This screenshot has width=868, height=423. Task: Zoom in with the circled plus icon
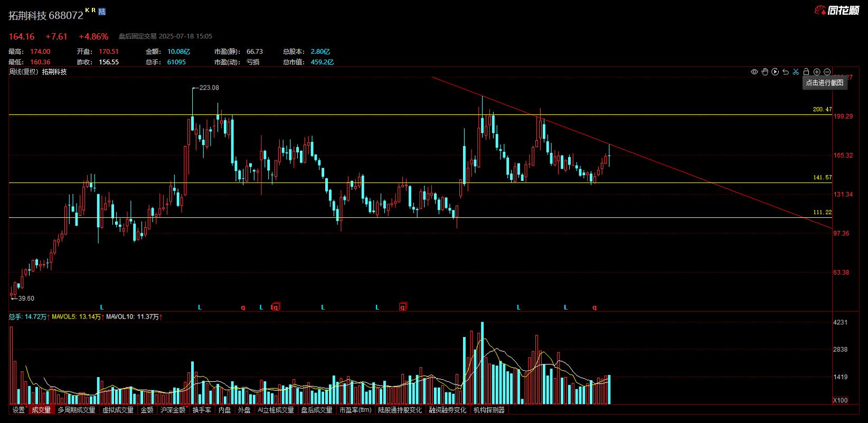(817, 72)
